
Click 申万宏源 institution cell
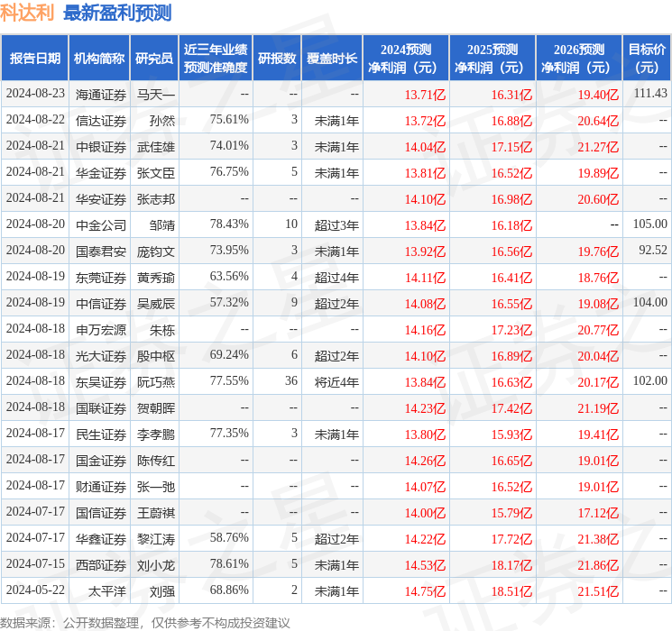(x=101, y=330)
